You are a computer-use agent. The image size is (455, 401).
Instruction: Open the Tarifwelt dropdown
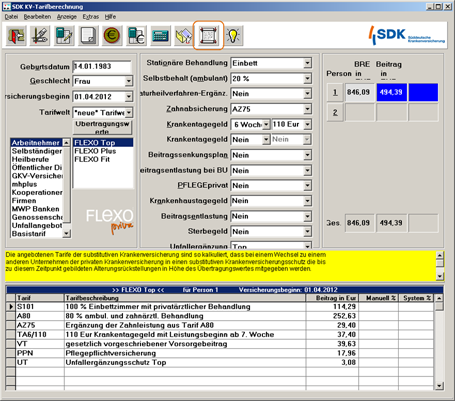pos(129,112)
